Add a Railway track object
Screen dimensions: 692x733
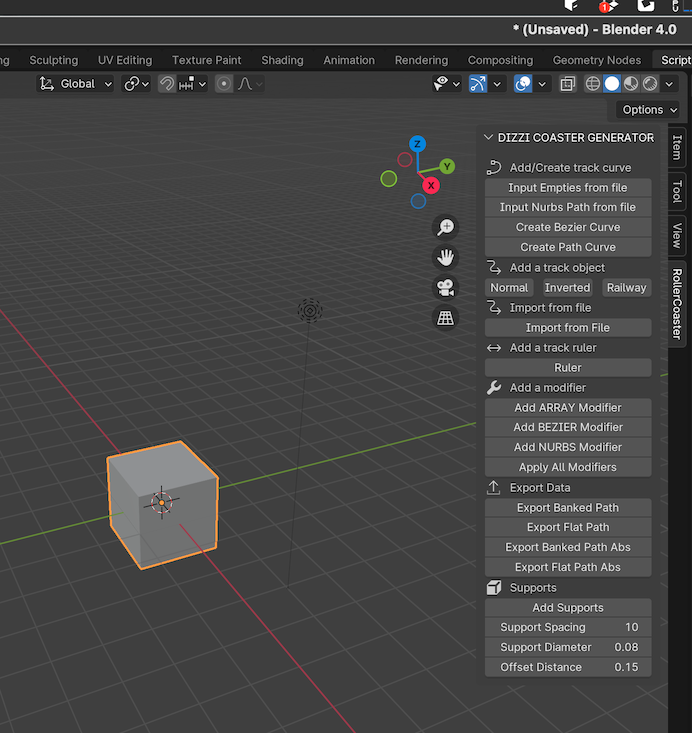627,288
